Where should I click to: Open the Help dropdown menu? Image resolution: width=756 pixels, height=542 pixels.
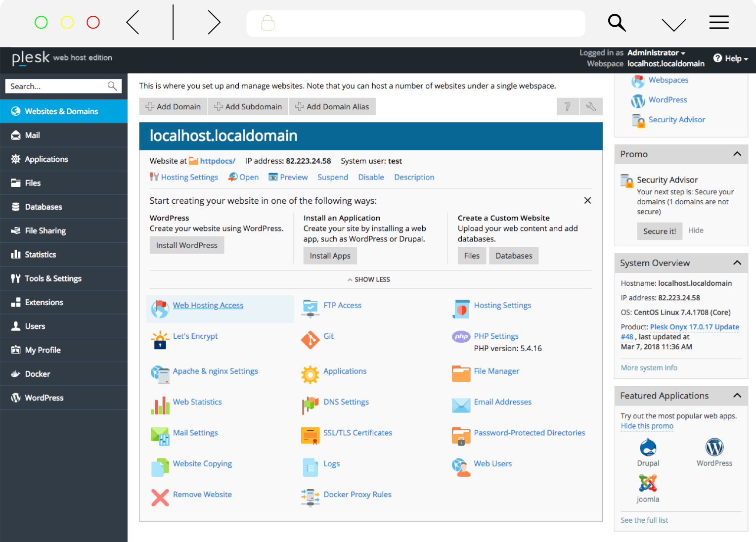[x=730, y=58]
